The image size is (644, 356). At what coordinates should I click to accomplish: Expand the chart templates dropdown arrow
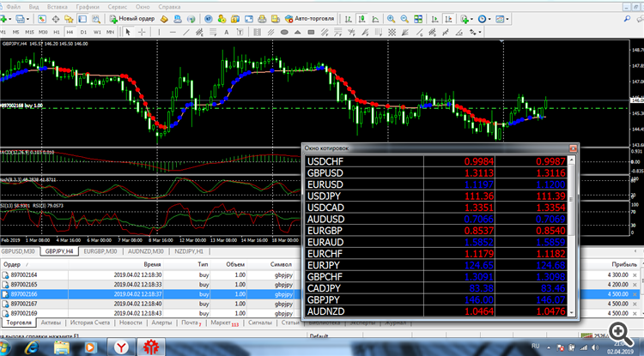coord(507,19)
